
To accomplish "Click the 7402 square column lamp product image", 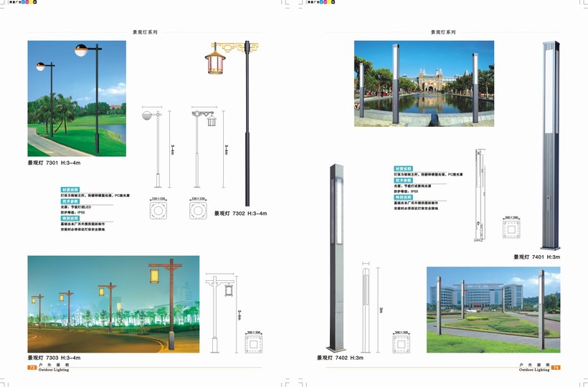I will (x=333, y=258).
